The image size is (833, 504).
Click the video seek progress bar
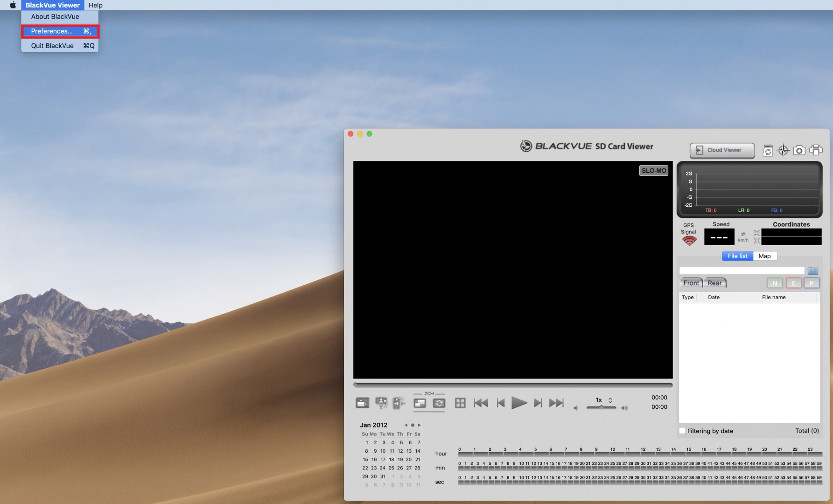pos(513,385)
